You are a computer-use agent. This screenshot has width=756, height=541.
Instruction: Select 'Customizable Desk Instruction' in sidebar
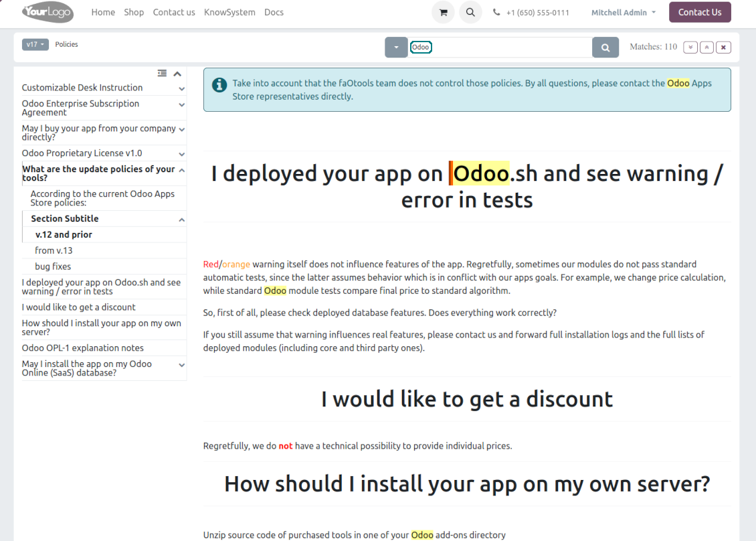tap(82, 88)
